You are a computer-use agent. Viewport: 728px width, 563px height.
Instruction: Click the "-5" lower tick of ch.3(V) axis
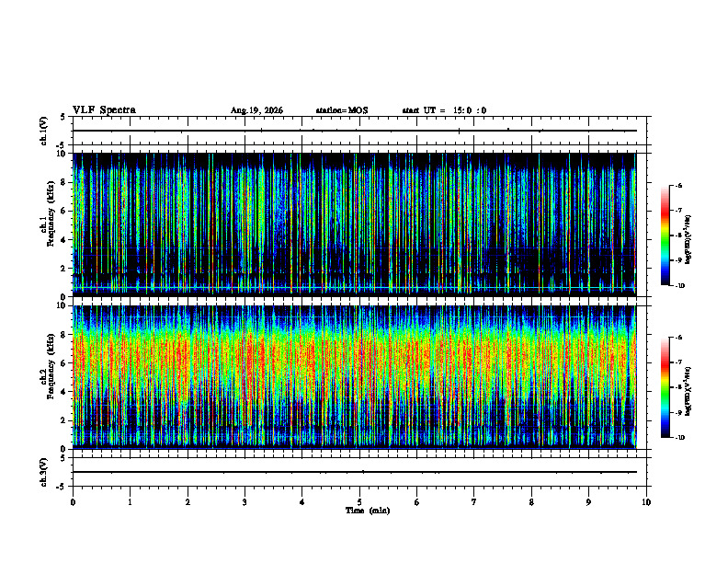point(62,487)
